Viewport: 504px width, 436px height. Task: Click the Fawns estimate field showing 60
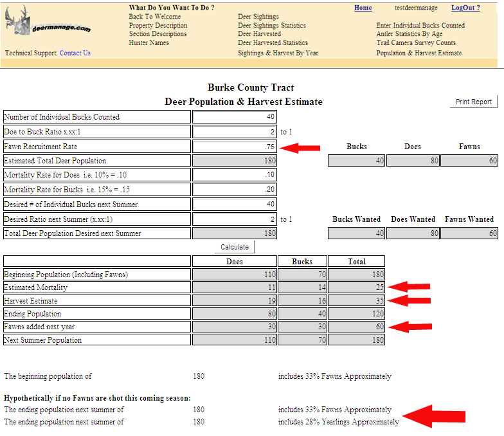[x=469, y=161]
